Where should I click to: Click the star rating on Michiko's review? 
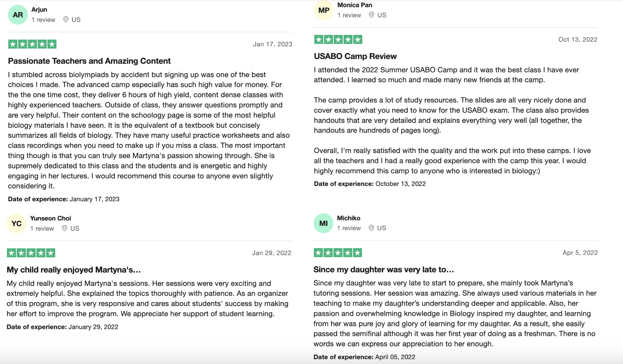338,253
